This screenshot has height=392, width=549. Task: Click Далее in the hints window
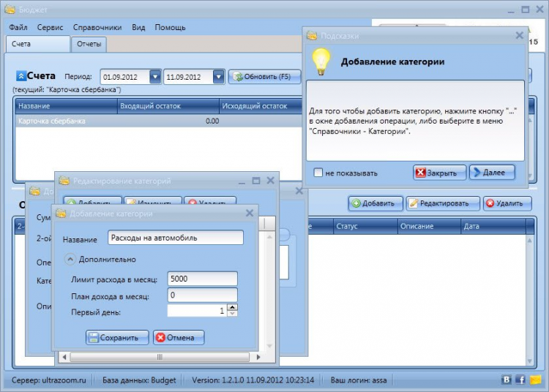[x=492, y=173]
